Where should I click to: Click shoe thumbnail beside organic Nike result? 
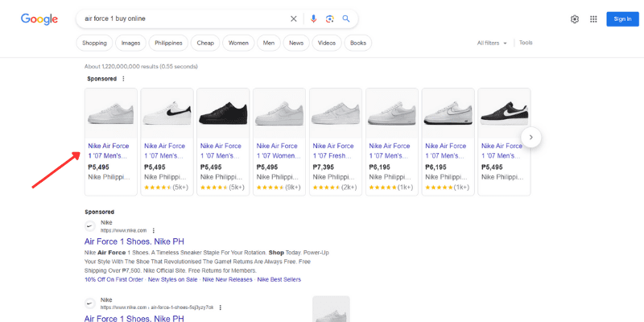click(331, 309)
